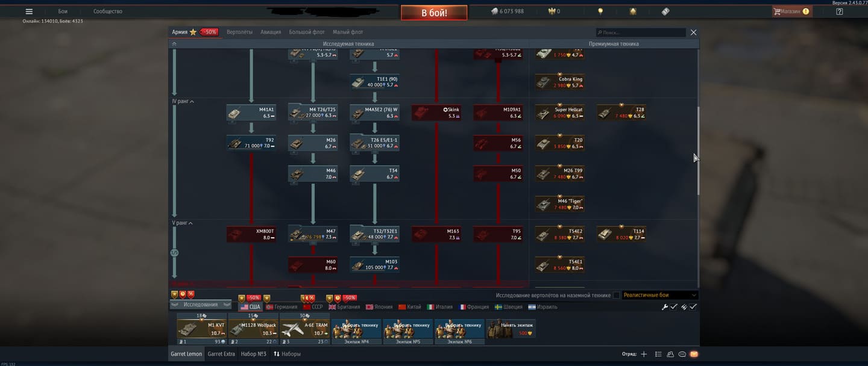Open the hamburger main menu
Screen dimensions: 868x366
tap(29, 11)
